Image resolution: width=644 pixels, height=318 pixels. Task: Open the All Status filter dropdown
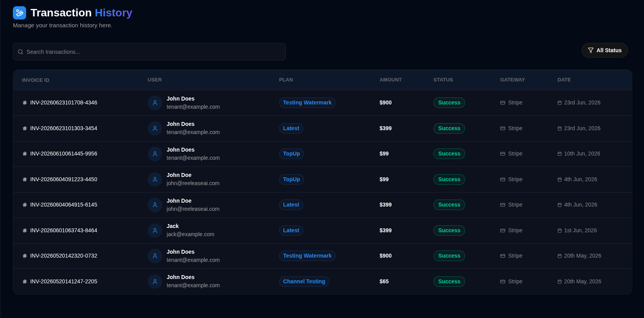tap(605, 50)
